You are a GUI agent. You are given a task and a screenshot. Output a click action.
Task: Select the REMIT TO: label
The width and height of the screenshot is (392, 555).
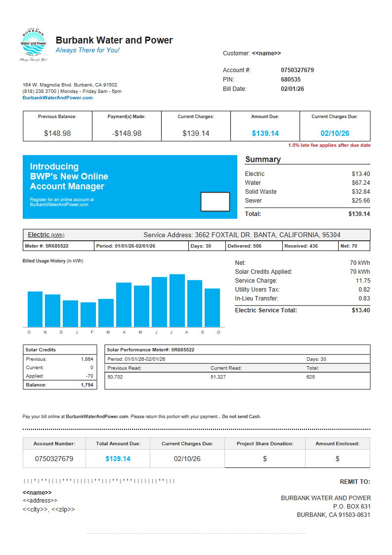coord(355,482)
